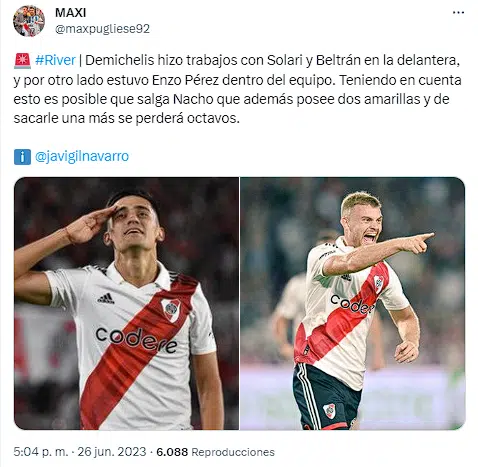The height and width of the screenshot is (467, 478).
Task: Click the 26 jun. 2023 date
Action: point(112,452)
